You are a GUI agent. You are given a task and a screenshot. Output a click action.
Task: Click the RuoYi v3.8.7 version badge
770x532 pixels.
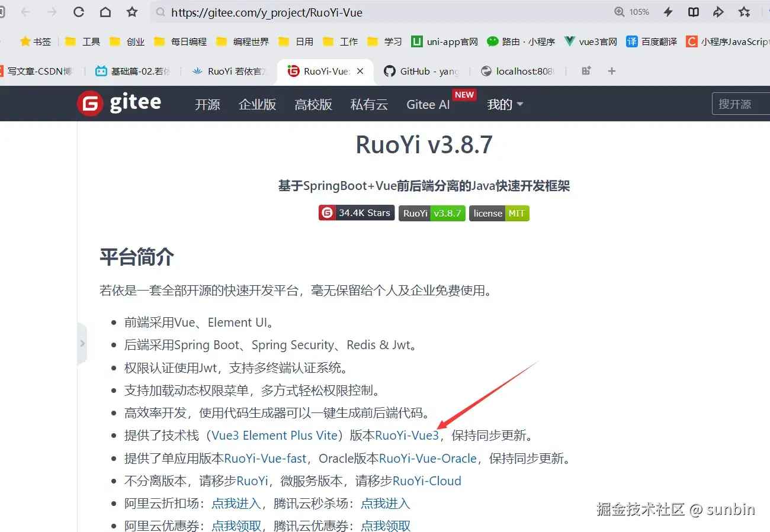[x=432, y=213]
